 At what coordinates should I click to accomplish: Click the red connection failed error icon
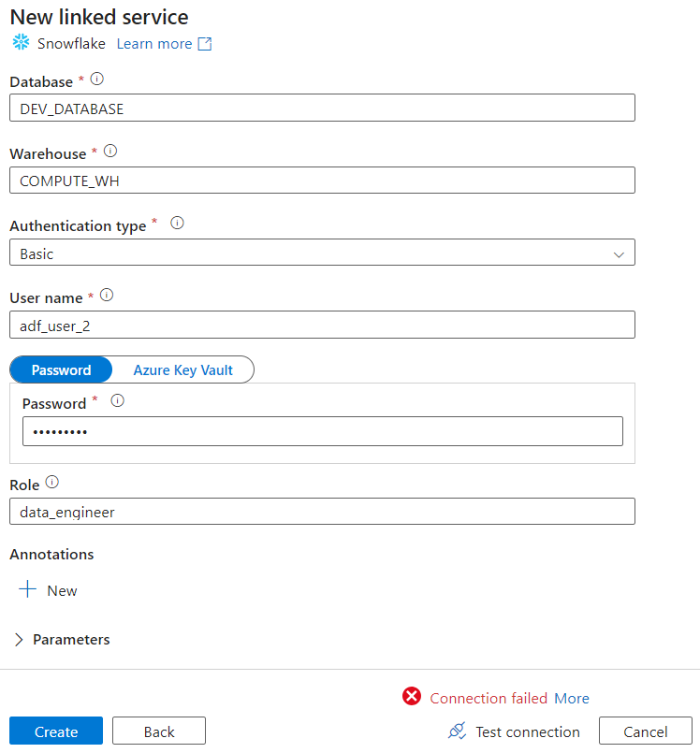(x=412, y=696)
